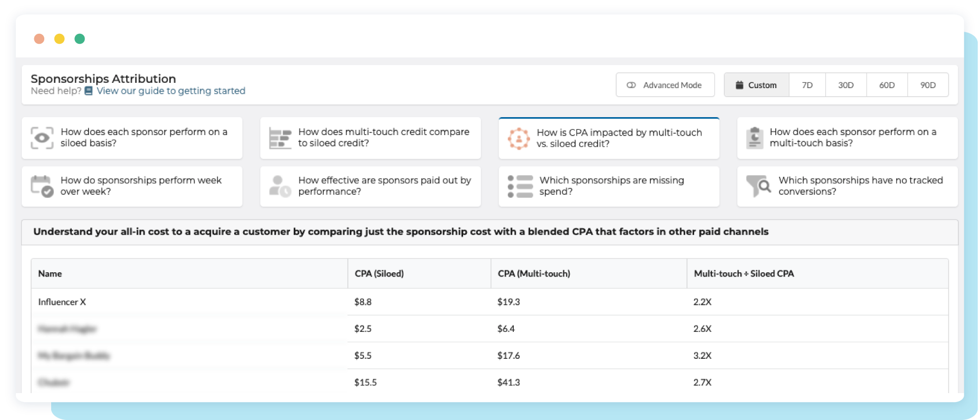980x420 pixels.
Task: Click the $5.5 siloed CPA value
Action: pyautogui.click(x=363, y=356)
